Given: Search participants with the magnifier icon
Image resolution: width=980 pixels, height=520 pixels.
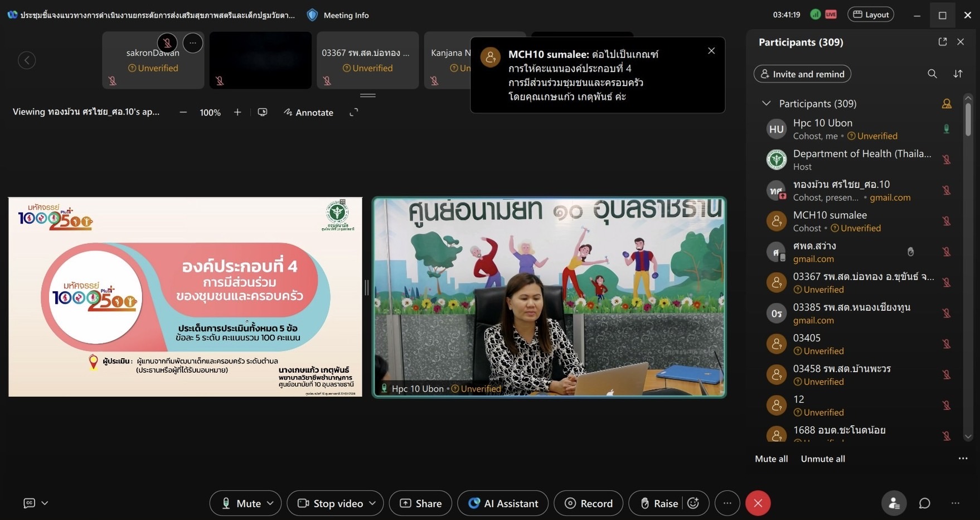Looking at the screenshot, I should tap(932, 74).
